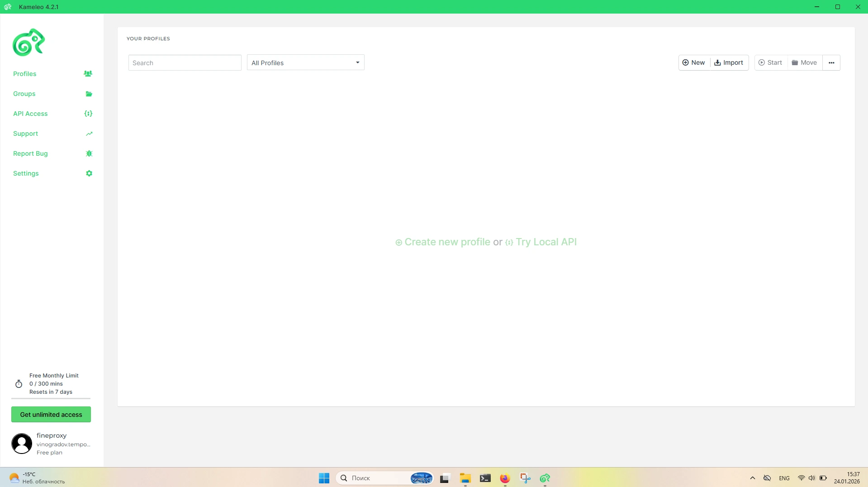Go to API Access in sidebar
This screenshot has height=487, width=868.
(30, 114)
